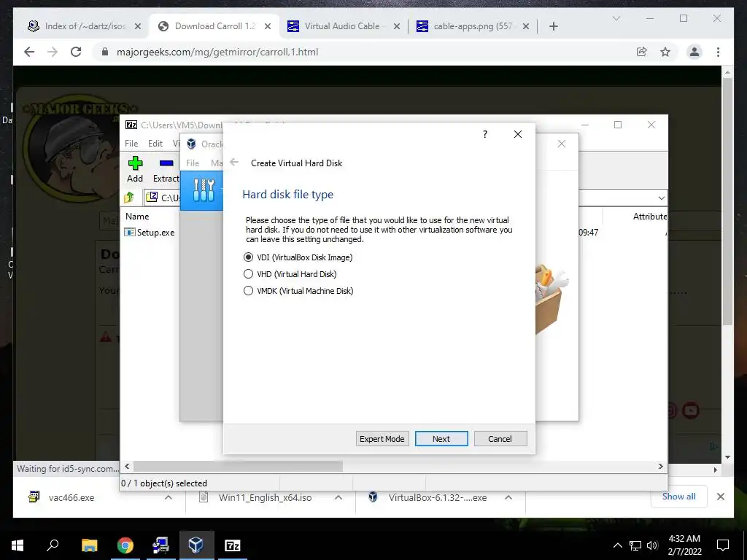Screen dimensions: 747x560
Task: Open the Edit menu in 7-Zip
Action: (x=155, y=144)
